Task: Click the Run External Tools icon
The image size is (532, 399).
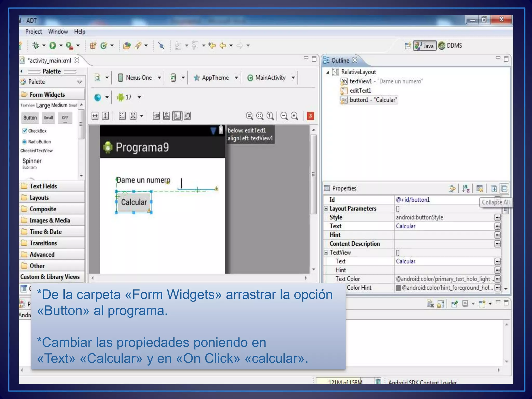Action: 69,46
